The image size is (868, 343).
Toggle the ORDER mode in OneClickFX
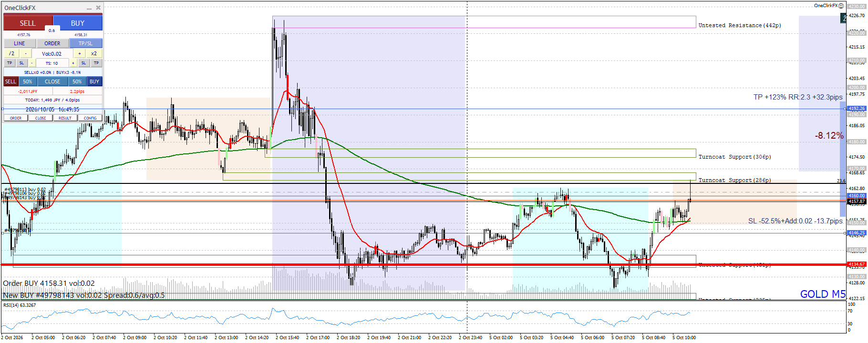(x=52, y=43)
